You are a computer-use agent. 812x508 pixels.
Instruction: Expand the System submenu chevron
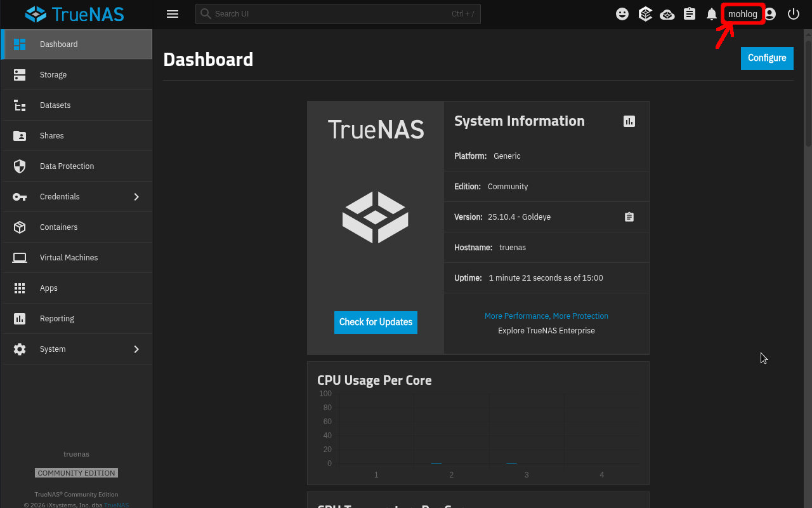click(x=136, y=349)
